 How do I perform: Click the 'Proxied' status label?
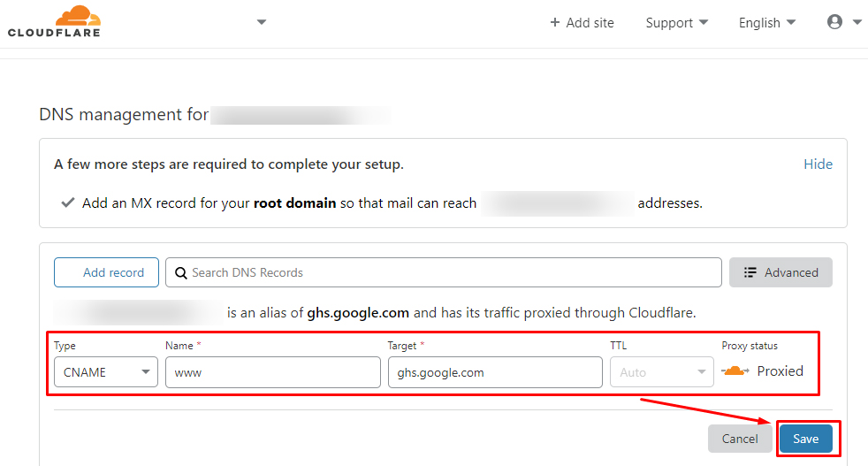click(780, 371)
